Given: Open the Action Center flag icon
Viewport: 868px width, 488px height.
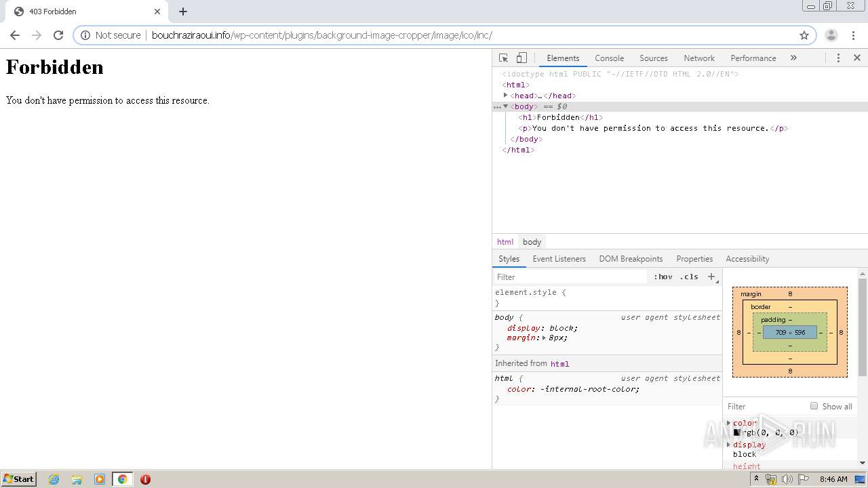Looking at the screenshot, I should coord(803,479).
